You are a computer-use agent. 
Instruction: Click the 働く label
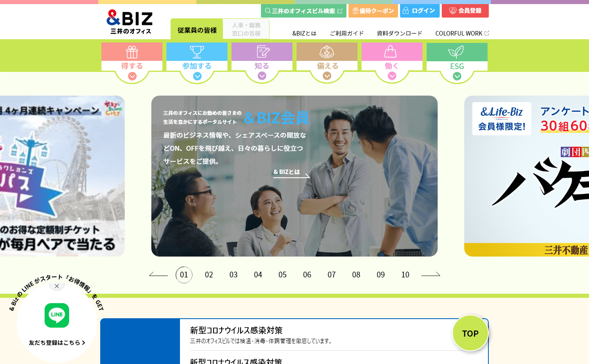tap(392, 66)
